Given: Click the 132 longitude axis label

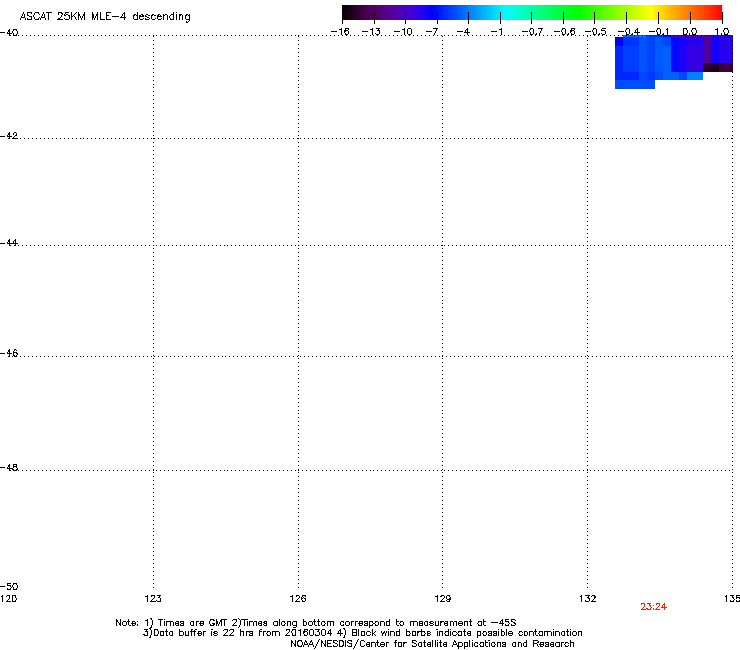Looking at the screenshot, I should (x=588, y=599).
